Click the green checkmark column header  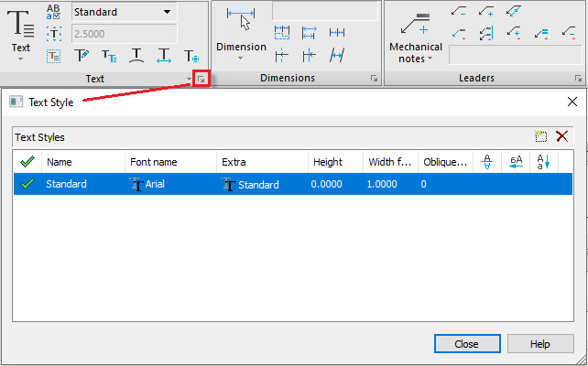pos(27,162)
